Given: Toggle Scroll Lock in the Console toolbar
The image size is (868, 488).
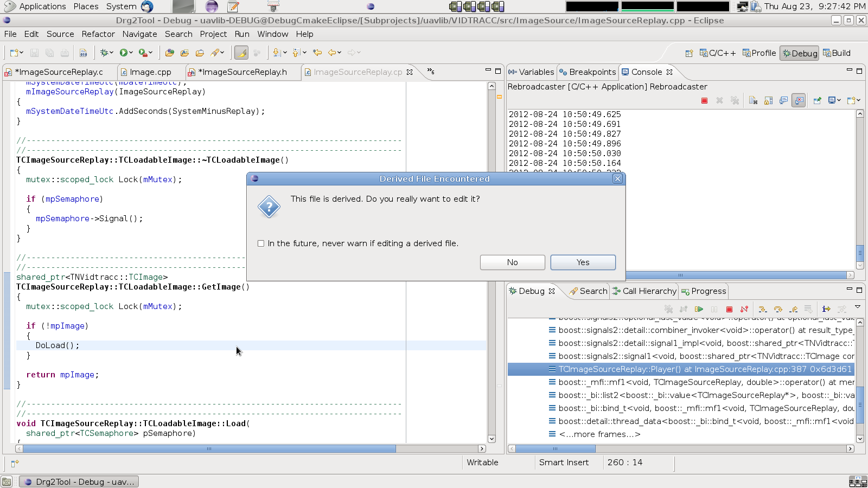Looking at the screenshot, I should click(x=768, y=100).
